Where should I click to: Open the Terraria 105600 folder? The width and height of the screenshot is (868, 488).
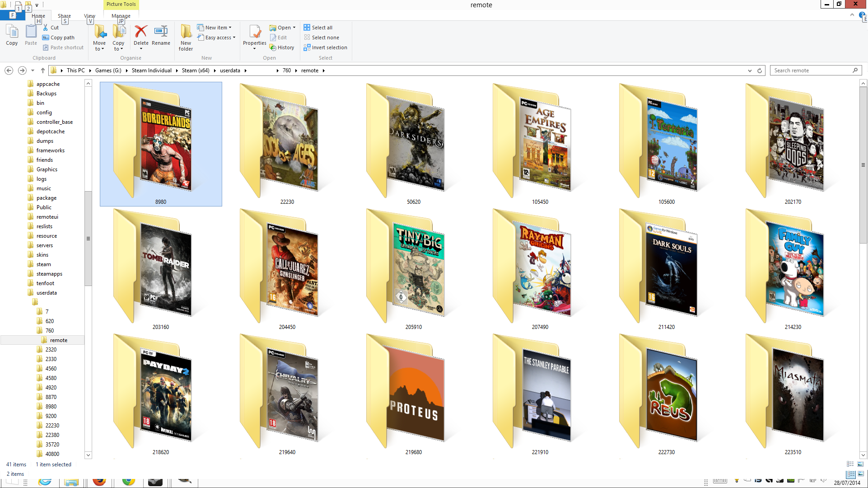pyautogui.click(x=666, y=144)
